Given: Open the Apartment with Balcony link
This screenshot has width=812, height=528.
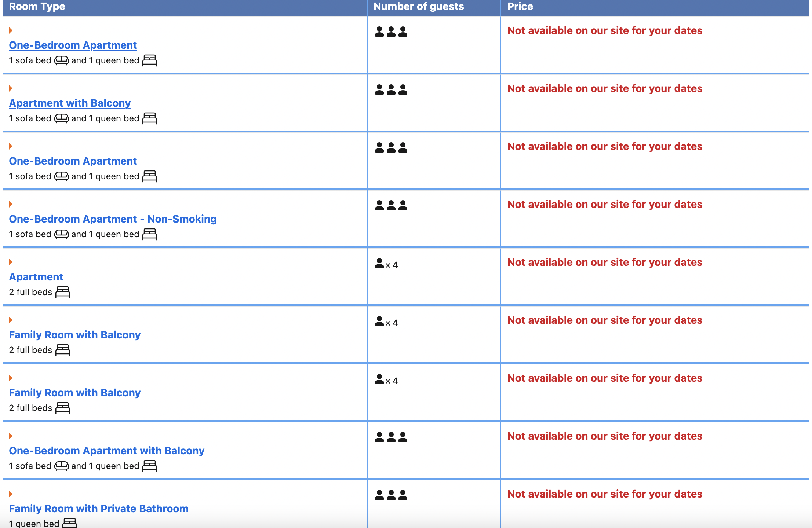Looking at the screenshot, I should pos(70,103).
